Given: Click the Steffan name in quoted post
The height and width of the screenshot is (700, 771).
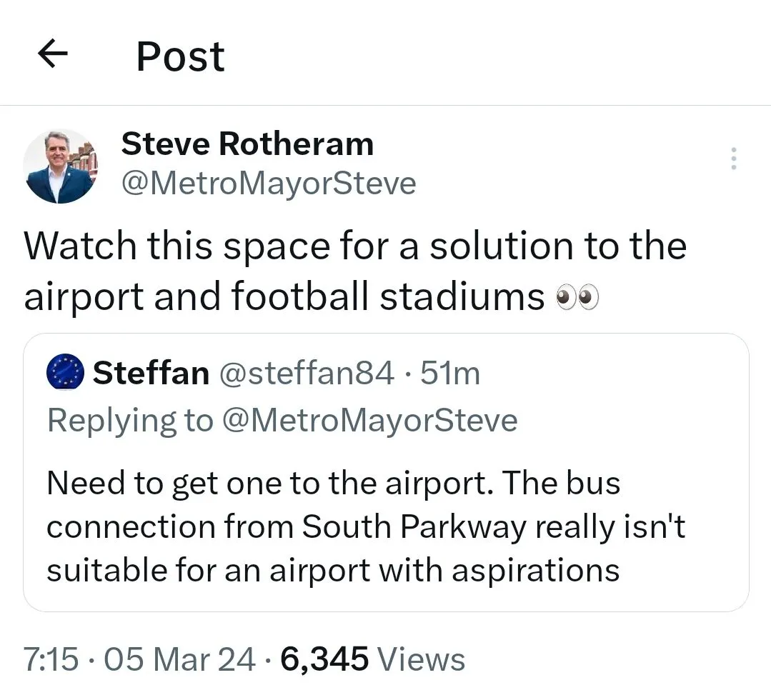Looking at the screenshot, I should point(151,373).
